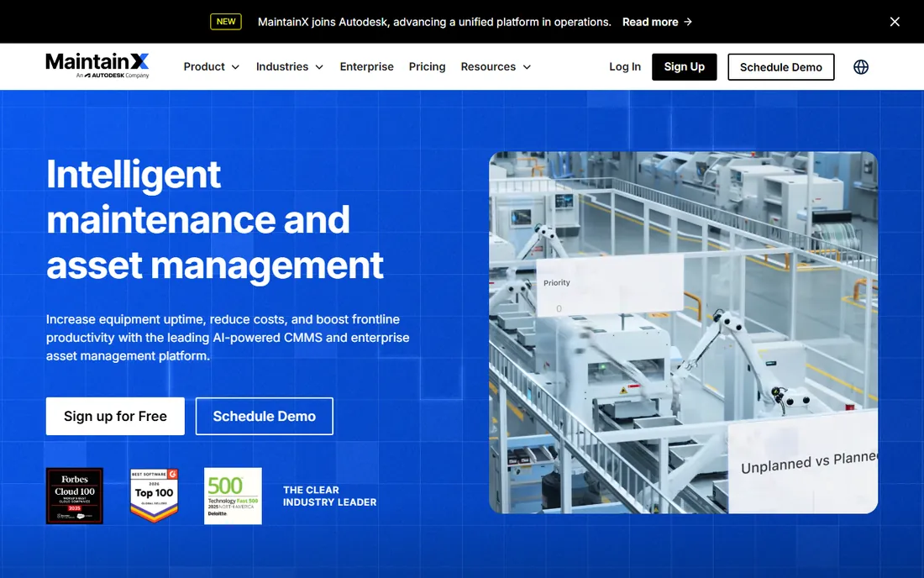
Task: Click the NEW badge in banner
Action: (226, 22)
